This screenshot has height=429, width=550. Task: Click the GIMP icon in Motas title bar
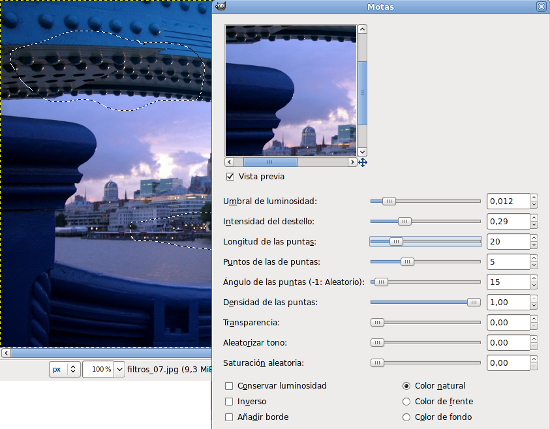(221, 6)
